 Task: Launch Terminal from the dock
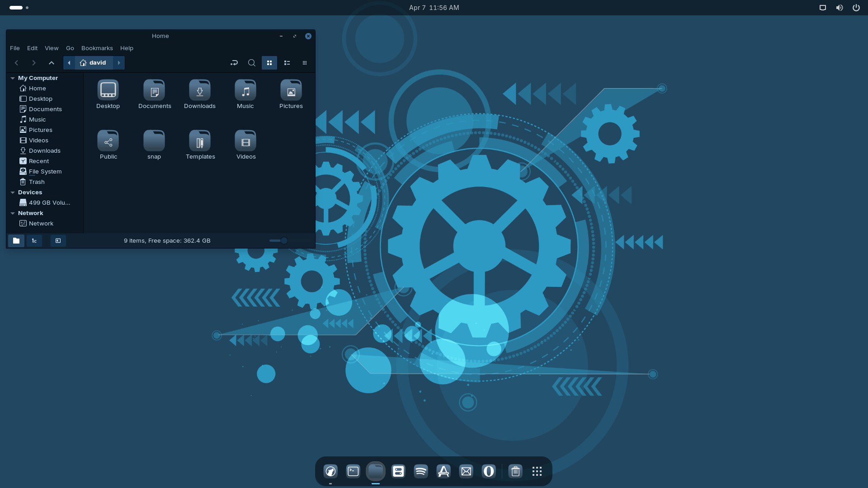pos(353,471)
